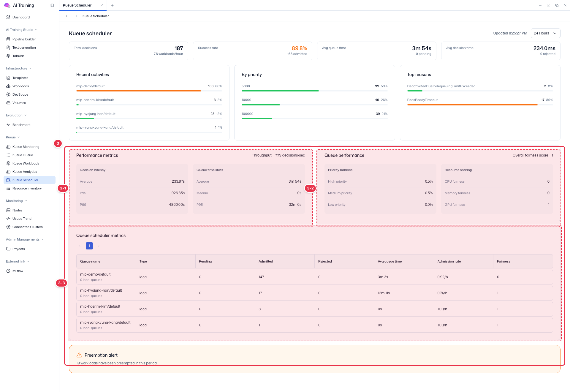Open a new tab with plus button

click(112, 5)
